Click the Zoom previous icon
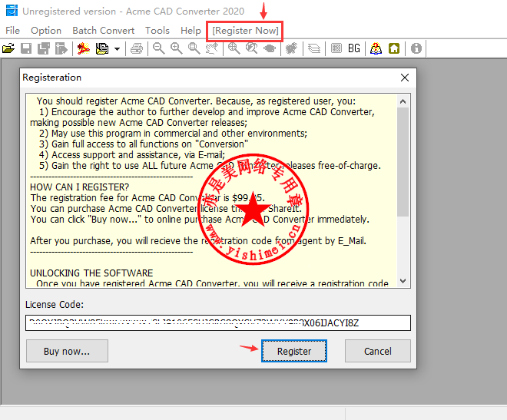This screenshot has width=507, height=420. 251,48
